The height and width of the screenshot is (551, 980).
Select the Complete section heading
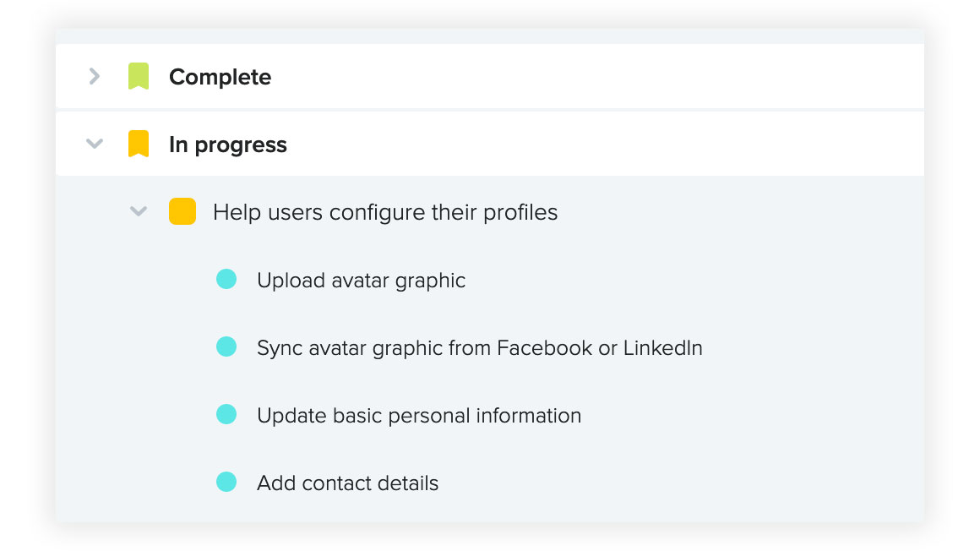(220, 77)
